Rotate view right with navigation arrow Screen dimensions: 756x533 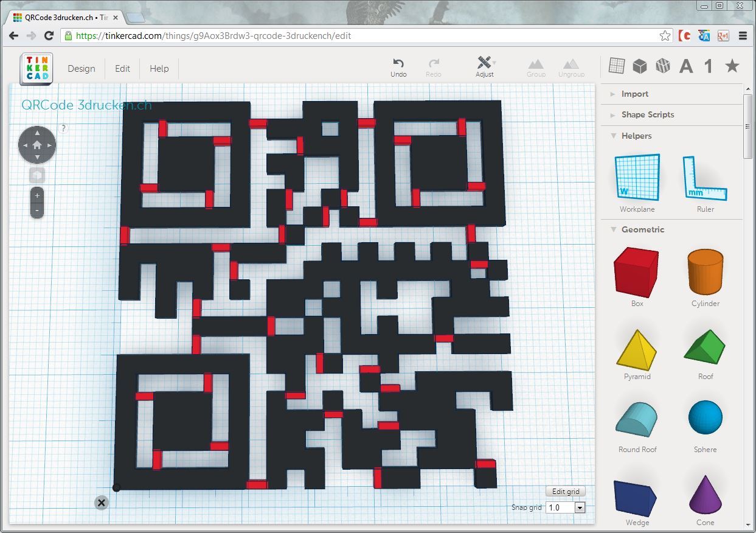(x=49, y=145)
